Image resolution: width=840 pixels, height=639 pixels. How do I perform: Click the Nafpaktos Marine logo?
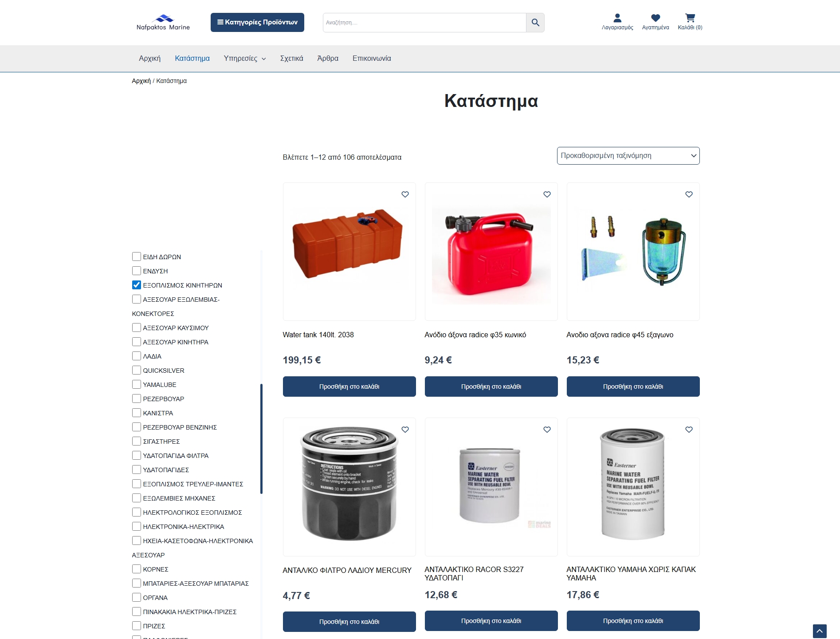tap(163, 22)
